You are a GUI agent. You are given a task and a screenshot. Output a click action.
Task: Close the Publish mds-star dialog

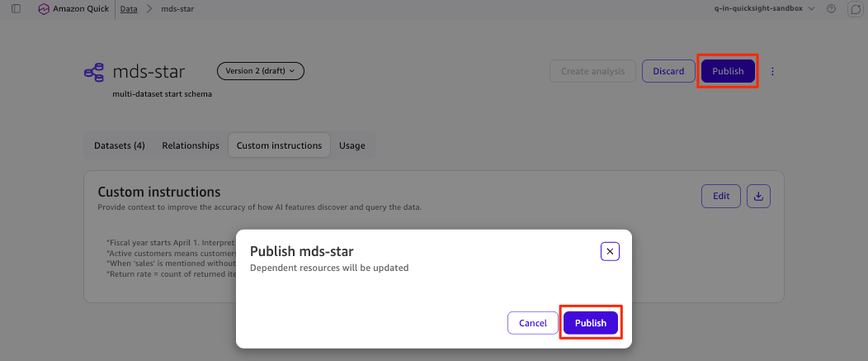pyautogui.click(x=610, y=251)
